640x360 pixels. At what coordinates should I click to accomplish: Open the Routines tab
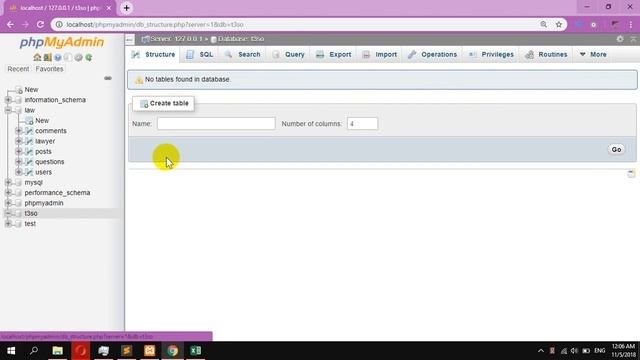pyautogui.click(x=547, y=54)
